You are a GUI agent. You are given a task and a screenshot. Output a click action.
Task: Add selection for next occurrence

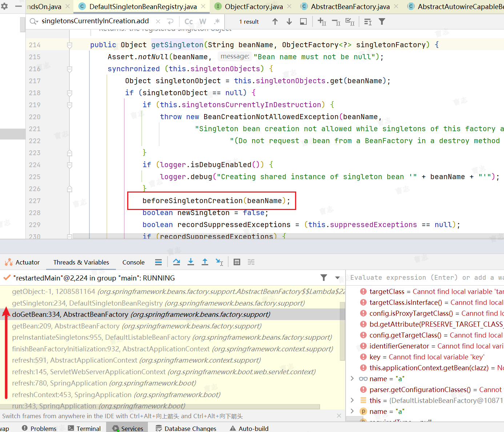click(322, 21)
